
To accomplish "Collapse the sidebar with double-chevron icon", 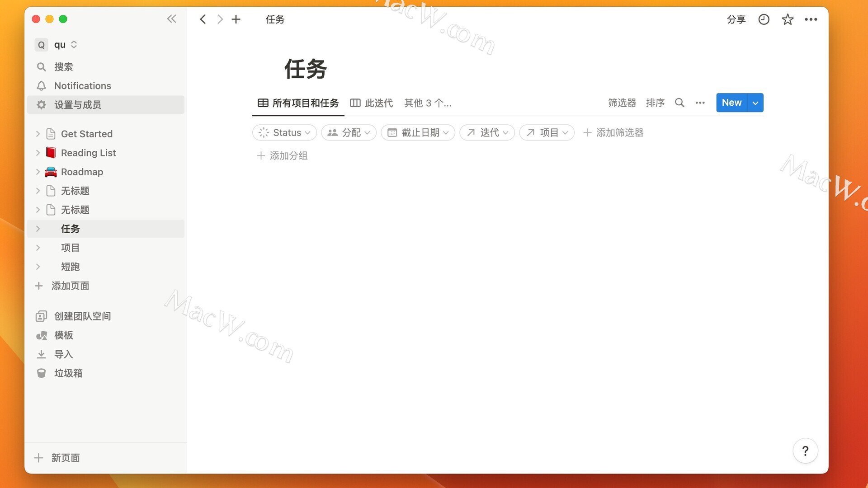I will point(171,19).
